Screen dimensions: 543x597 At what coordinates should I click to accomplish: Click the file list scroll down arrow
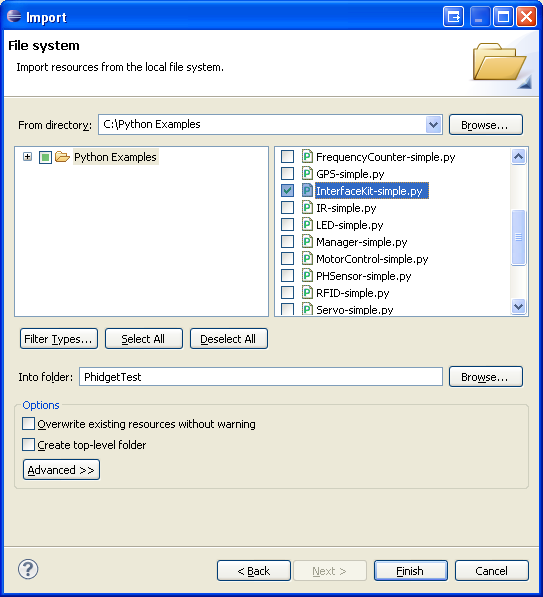pyautogui.click(x=518, y=306)
